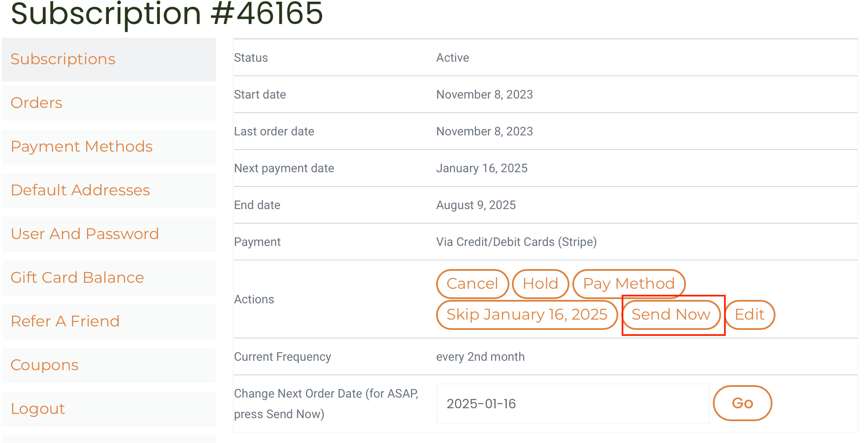The image size is (868, 443).
Task: Click Go to change order date
Action: 742,403
